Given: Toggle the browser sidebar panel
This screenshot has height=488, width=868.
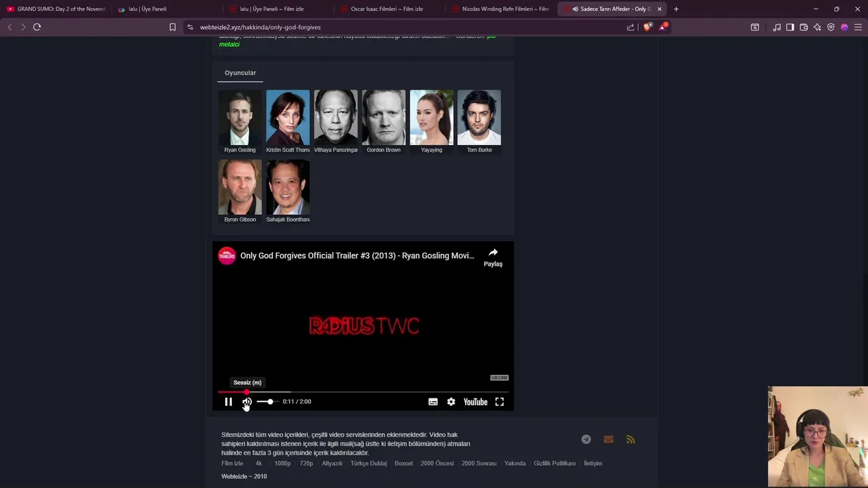Looking at the screenshot, I should (790, 27).
